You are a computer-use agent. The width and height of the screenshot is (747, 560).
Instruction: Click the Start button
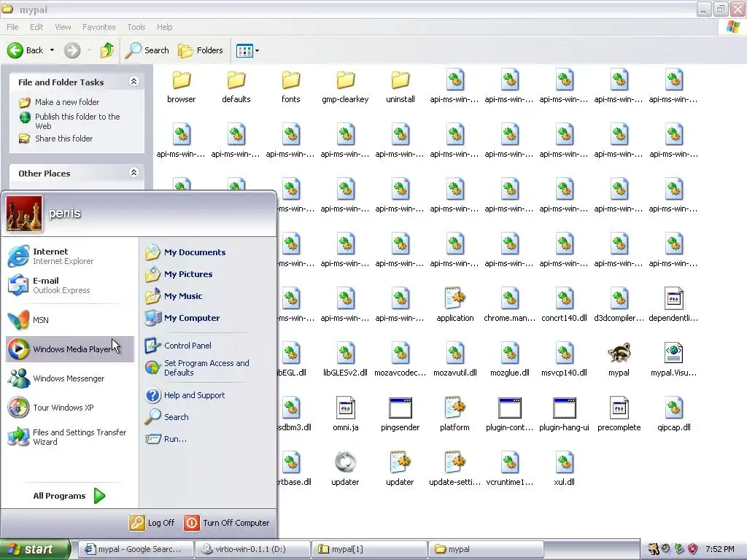click(35, 549)
